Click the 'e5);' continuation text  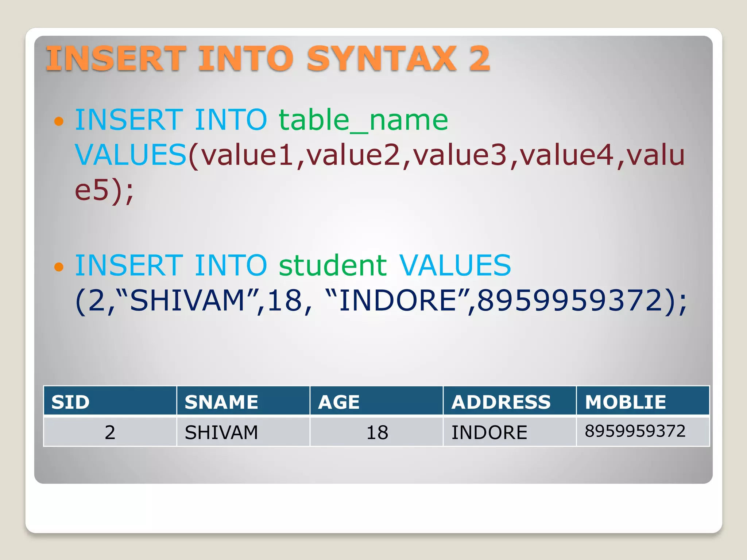click(104, 190)
